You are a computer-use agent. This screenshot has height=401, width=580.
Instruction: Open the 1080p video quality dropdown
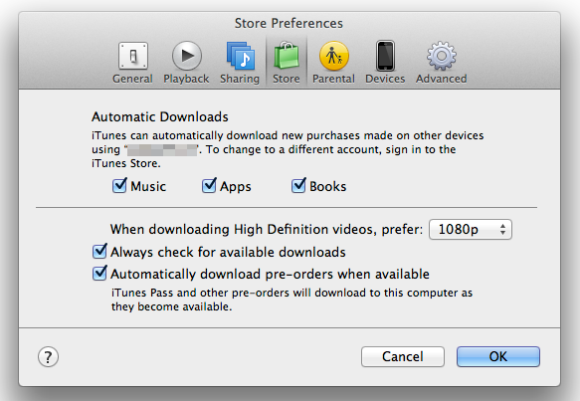coord(470,230)
